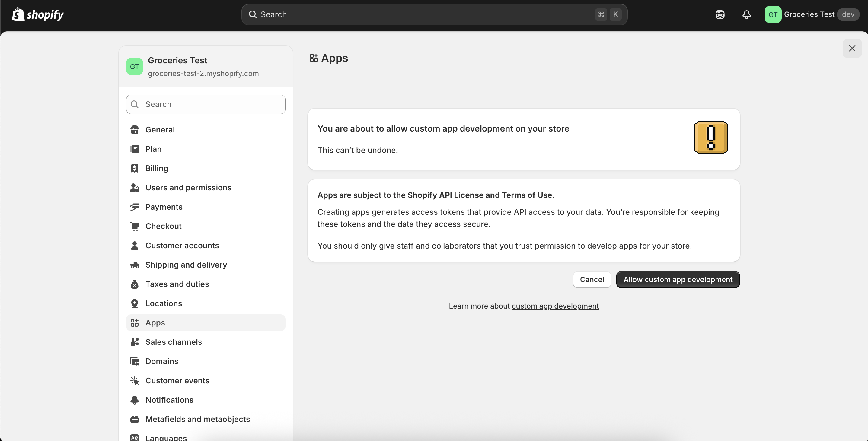This screenshot has height=441, width=868.
Task: Open the custom app development learn-more link
Action: (555, 306)
